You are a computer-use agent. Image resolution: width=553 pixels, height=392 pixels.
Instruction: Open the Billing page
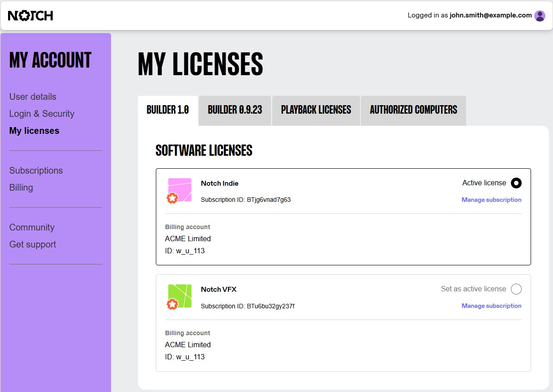pyautogui.click(x=21, y=187)
